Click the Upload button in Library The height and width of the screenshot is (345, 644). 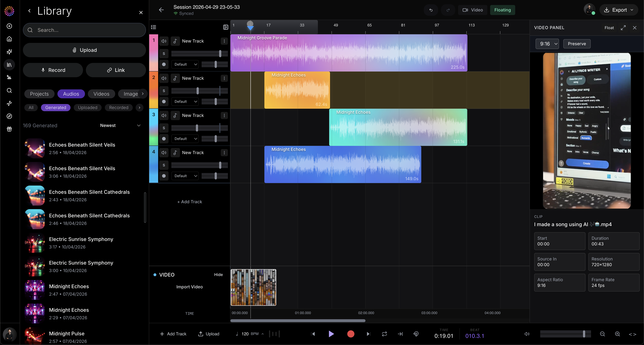click(84, 50)
